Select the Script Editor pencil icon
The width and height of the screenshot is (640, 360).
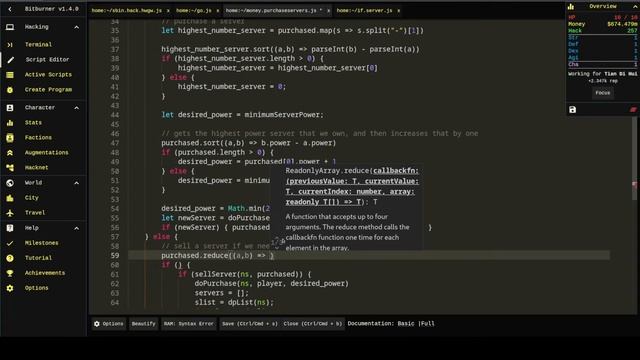[10, 60]
